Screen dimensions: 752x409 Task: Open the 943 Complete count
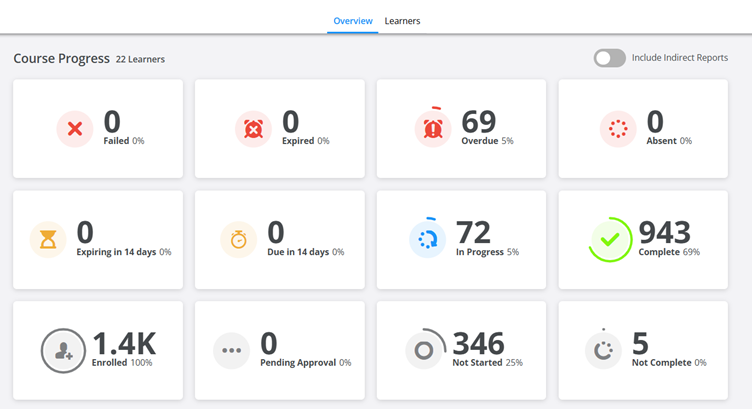click(x=664, y=232)
